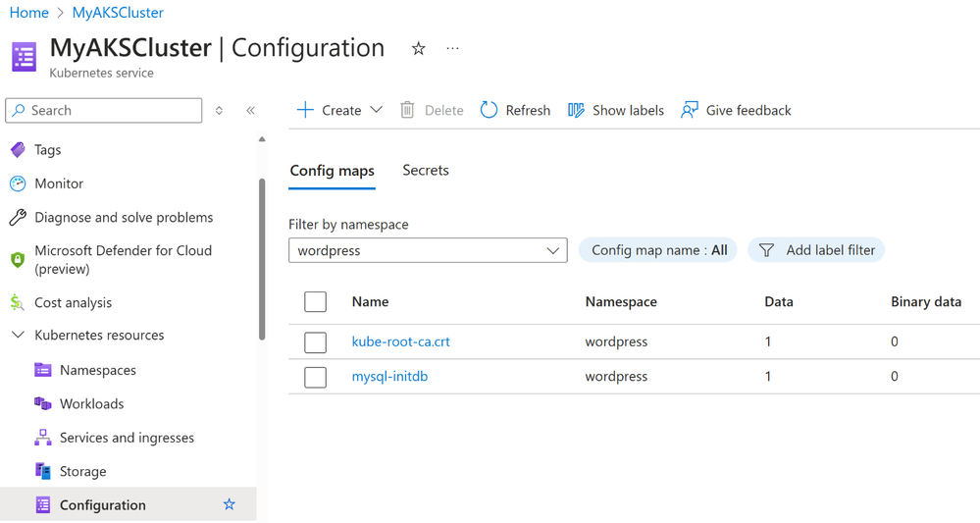Click the Refresh circular arrow icon
The height and width of the screenshot is (523, 980).
pos(489,110)
